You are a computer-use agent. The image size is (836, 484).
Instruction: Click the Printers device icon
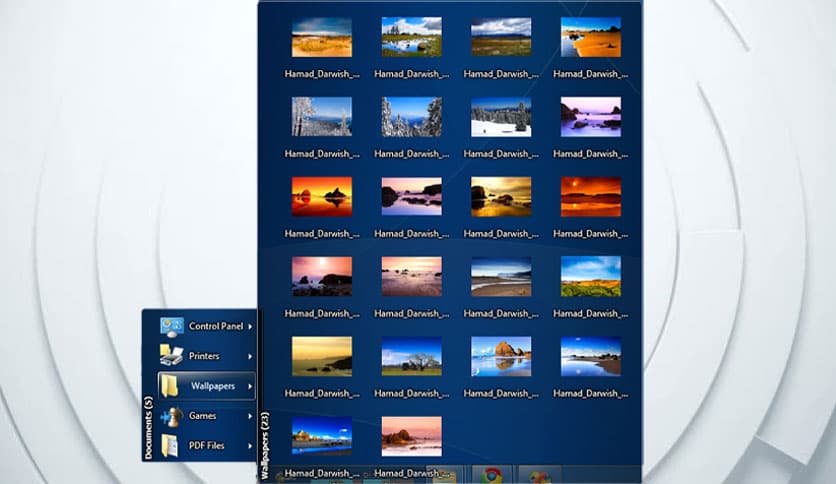tap(171, 356)
